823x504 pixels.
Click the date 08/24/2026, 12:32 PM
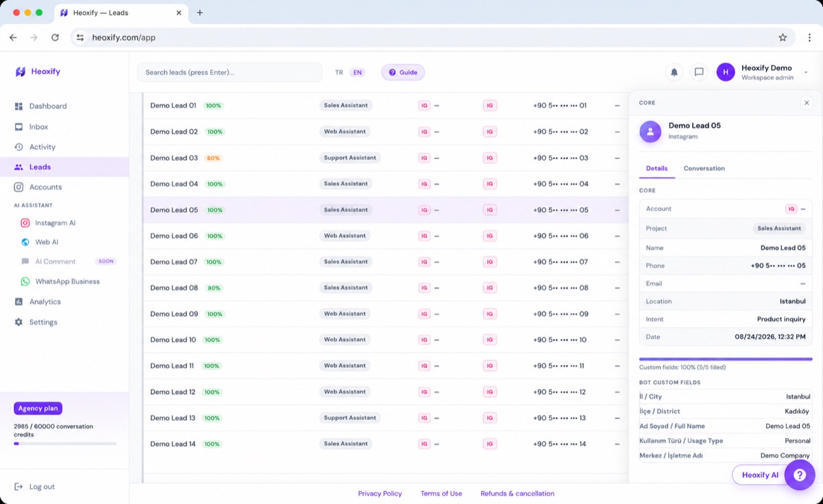click(770, 337)
